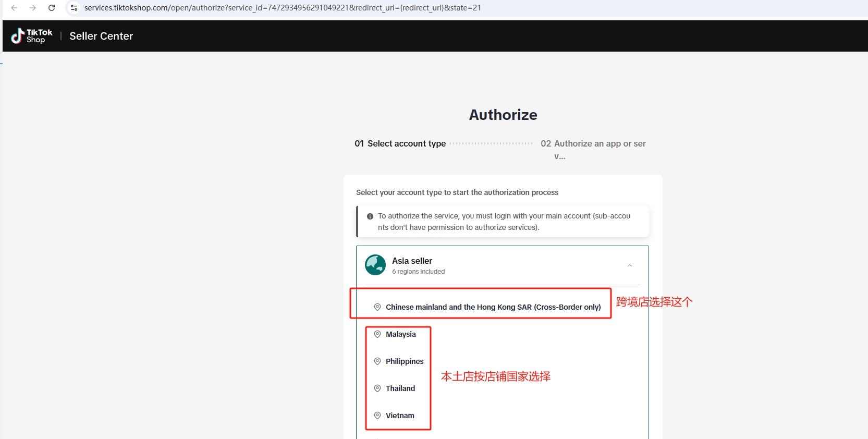Select the Thailand region

pyautogui.click(x=400, y=388)
